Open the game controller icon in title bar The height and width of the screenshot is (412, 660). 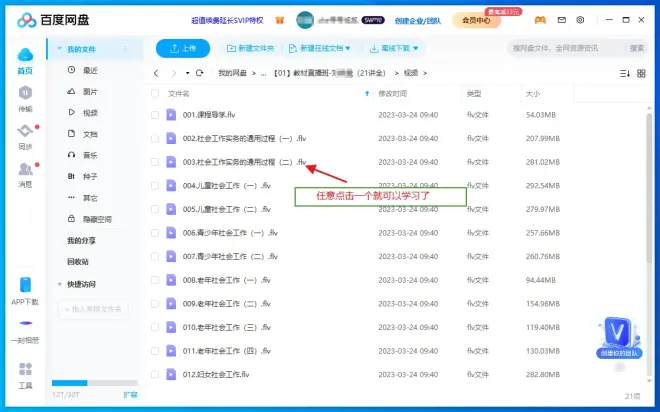click(x=540, y=20)
